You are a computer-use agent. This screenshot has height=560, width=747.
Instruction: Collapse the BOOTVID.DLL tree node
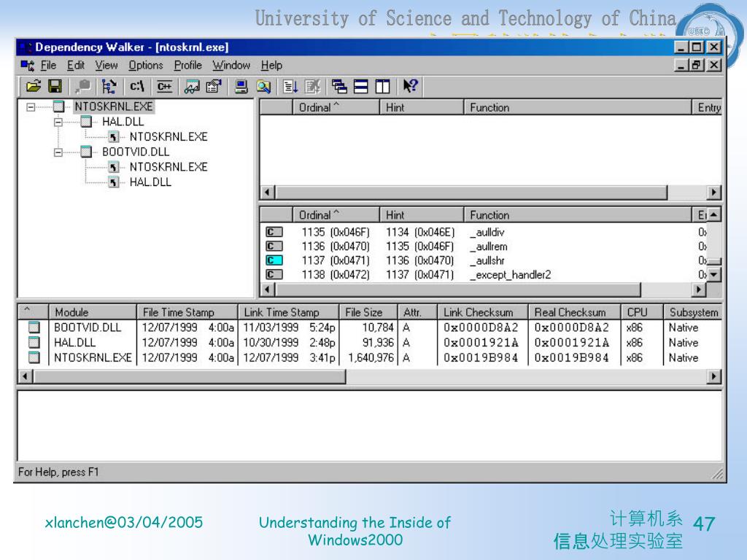pyautogui.click(x=58, y=152)
